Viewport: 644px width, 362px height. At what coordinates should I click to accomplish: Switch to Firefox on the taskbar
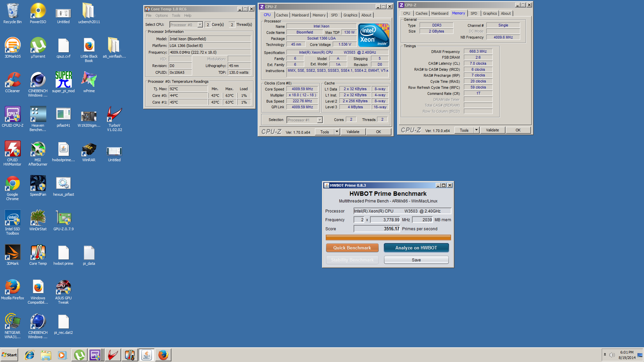click(163, 355)
